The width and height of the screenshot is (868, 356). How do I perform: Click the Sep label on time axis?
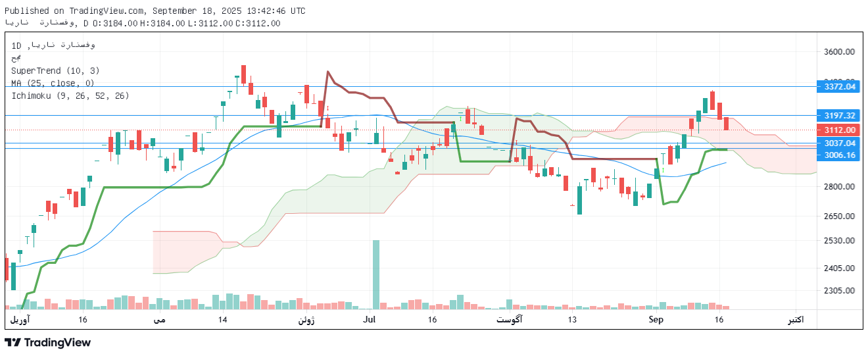click(656, 320)
